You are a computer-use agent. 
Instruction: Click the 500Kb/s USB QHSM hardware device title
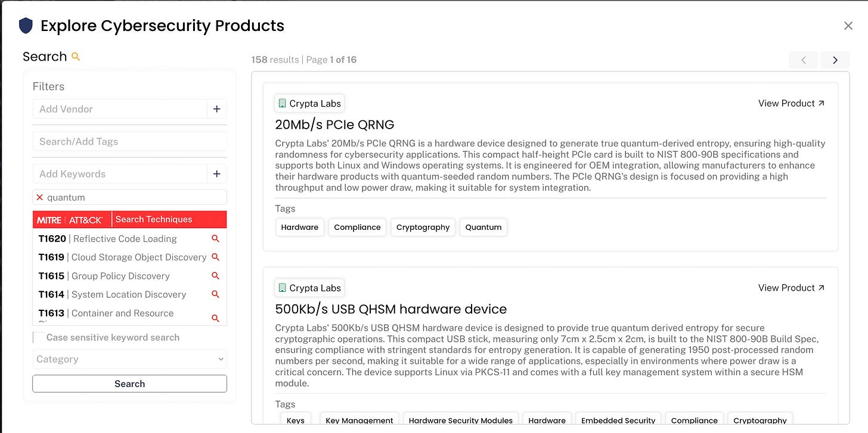click(390, 309)
